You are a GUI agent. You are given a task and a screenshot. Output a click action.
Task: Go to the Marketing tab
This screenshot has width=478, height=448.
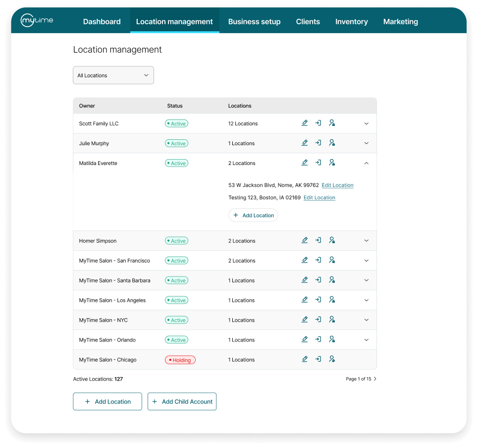pyautogui.click(x=401, y=22)
